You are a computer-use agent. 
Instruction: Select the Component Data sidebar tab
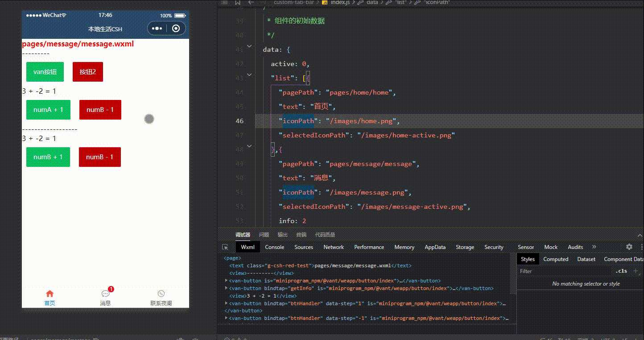(623, 259)
